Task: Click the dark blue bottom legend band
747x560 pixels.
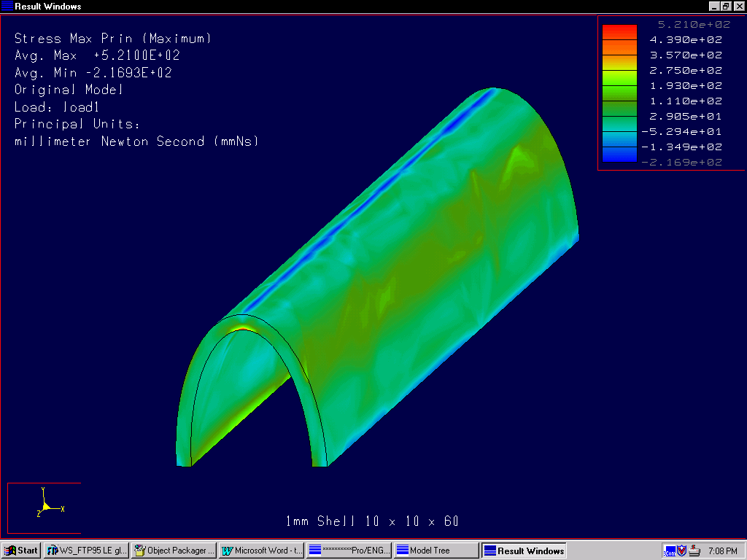Action: (x=619, y=154)
